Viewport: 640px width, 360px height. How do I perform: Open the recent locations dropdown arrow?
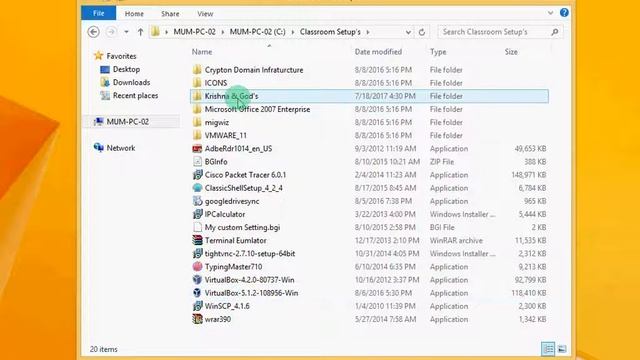click(x=126, y=32)
